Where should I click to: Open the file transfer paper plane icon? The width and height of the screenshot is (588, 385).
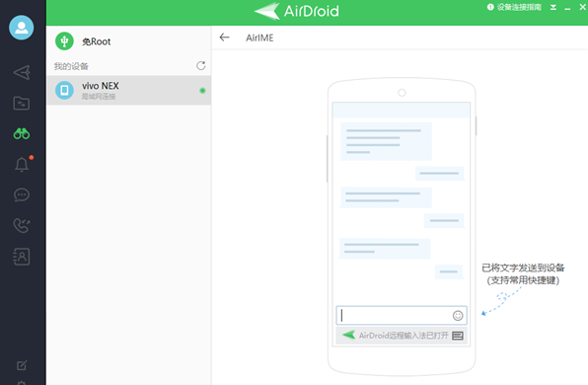pyautogui.click(x=22, y=72)
